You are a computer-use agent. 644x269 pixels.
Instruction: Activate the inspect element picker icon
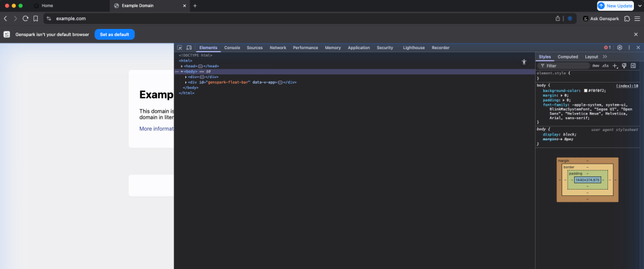180,48
